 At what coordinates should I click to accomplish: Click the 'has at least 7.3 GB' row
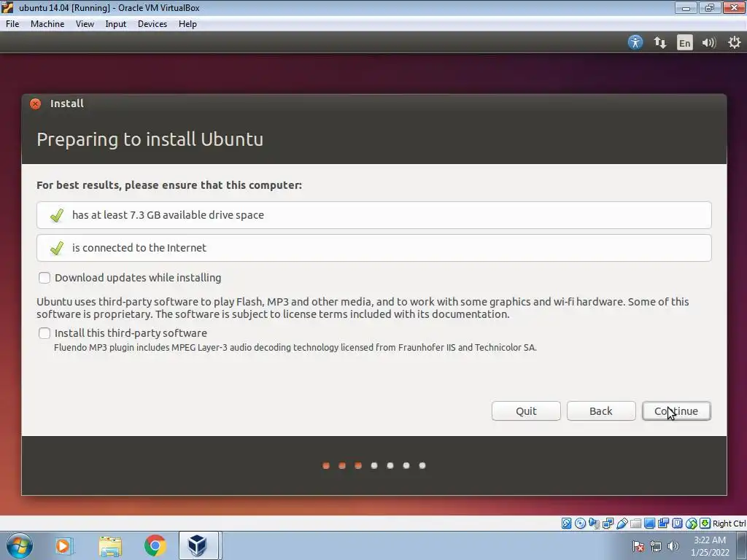click(374, 215)
